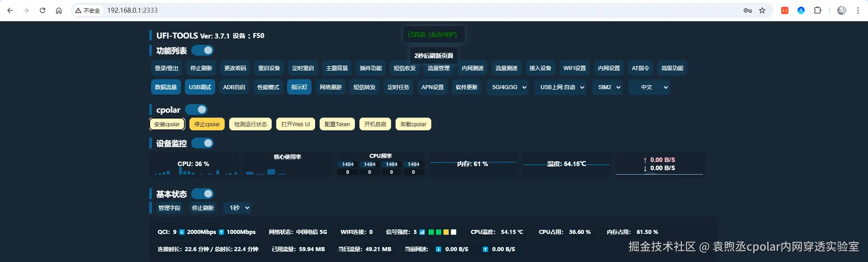Click the upload arrow icon beside 1000Mbps
This screenshot has width=868, height=262.
222,232
